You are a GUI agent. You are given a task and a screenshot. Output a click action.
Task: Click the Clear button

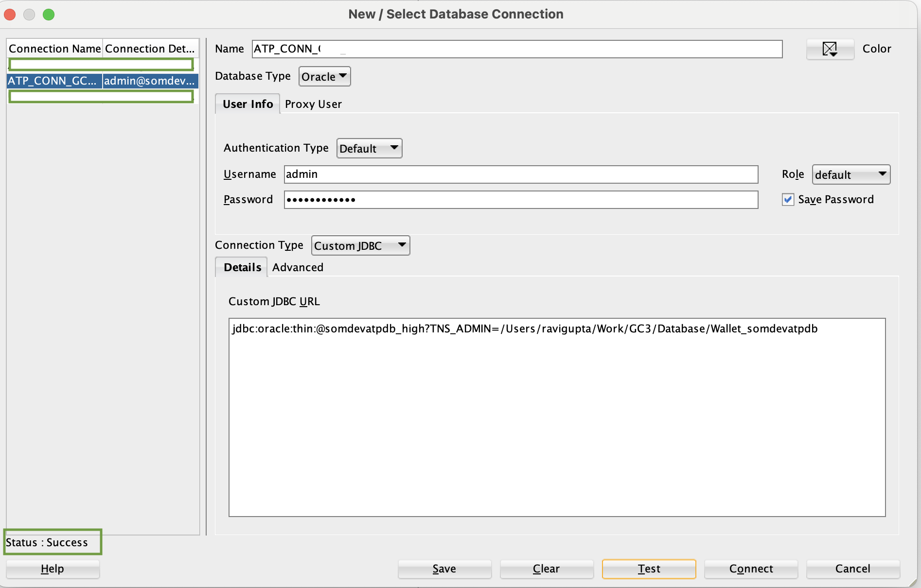point(546,569)
